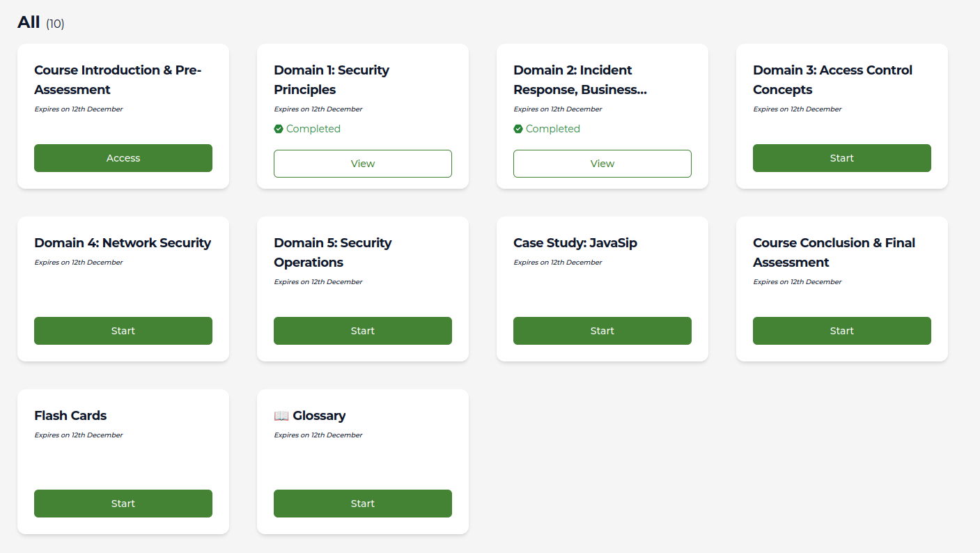Access Course Introduction & Pre-Assessment
The image size is (980, 553).
[123, 158]
